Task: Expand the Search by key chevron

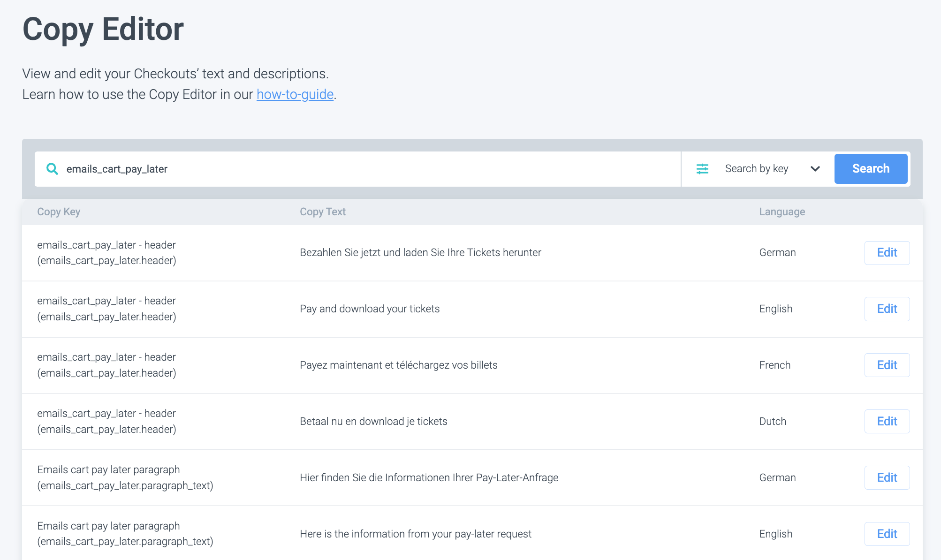Action: tap(815, 169)
